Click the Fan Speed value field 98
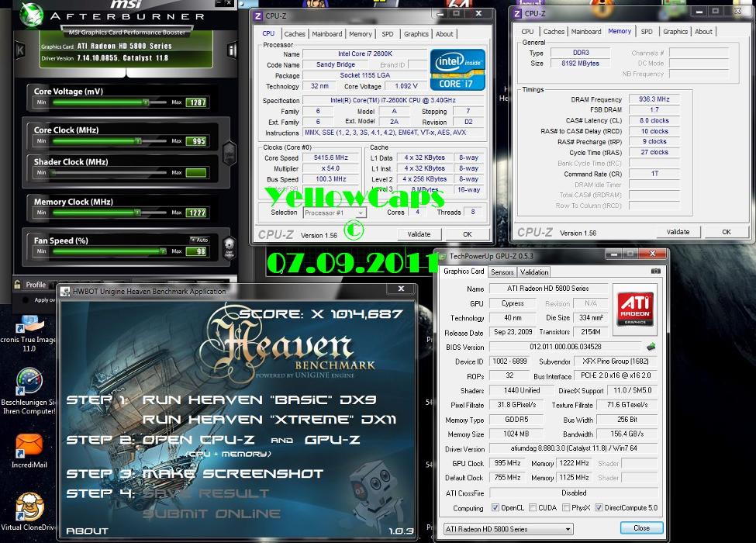756x543 pixels. 197,251
